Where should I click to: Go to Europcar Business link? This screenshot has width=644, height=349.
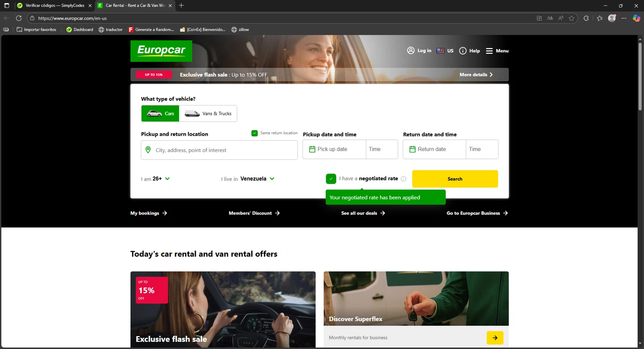477,213
